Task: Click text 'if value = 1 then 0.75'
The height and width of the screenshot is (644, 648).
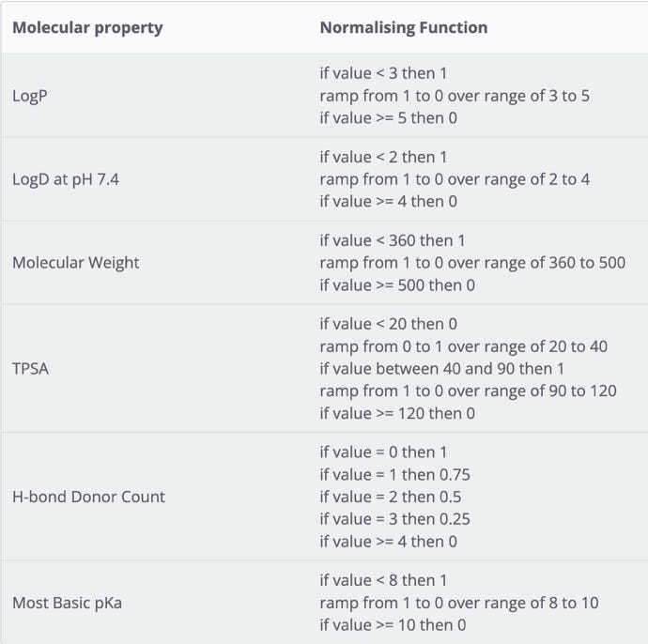Action: coord(395,475)
